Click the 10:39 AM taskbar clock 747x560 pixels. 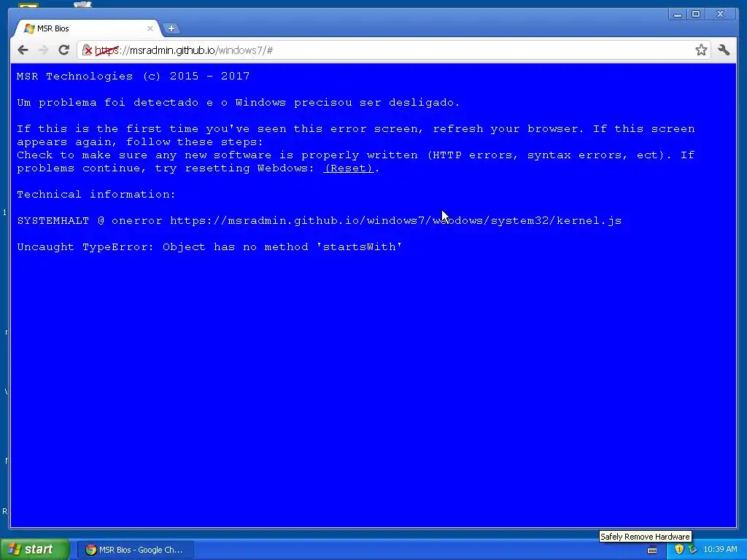tap(720, 550)
